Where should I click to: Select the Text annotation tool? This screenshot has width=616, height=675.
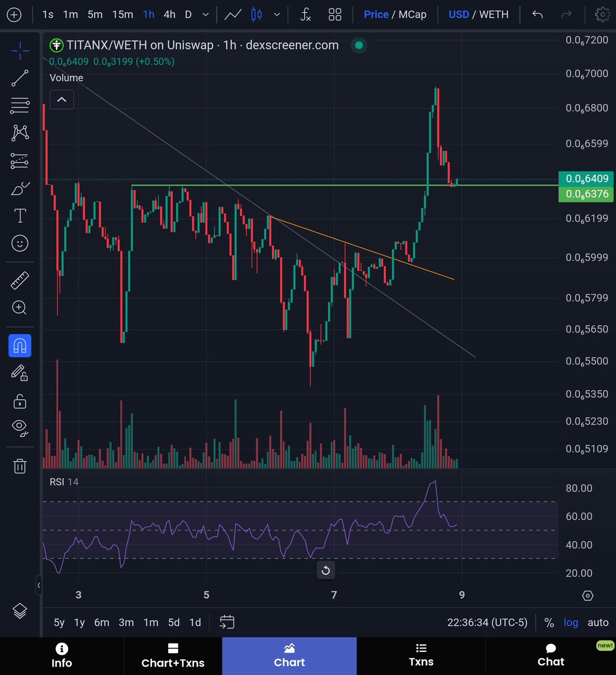pyautogui.click(x=20, y=215)
